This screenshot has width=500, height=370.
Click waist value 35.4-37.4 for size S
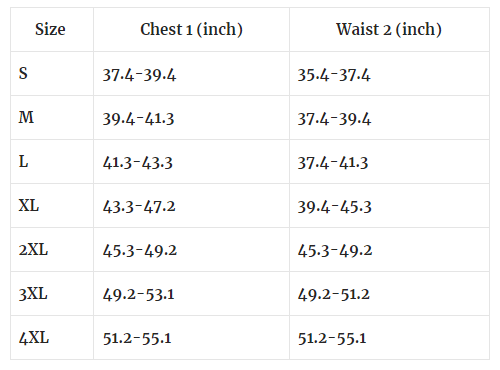coord(334,75)
